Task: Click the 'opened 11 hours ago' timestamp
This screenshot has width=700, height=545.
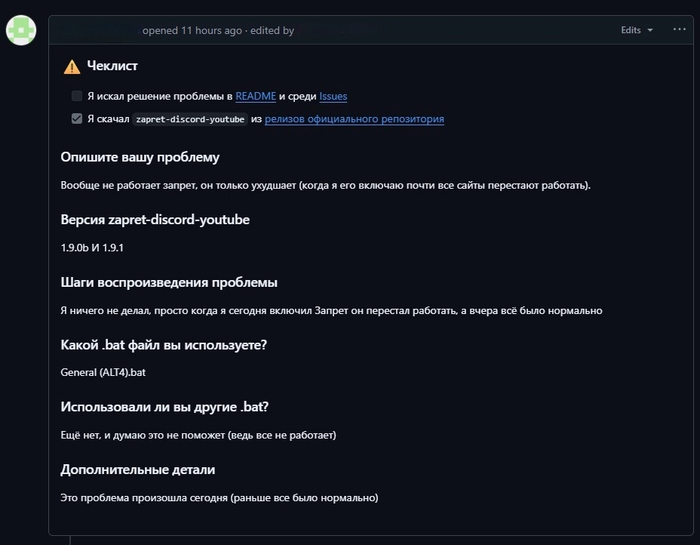Action: point(192,30)
